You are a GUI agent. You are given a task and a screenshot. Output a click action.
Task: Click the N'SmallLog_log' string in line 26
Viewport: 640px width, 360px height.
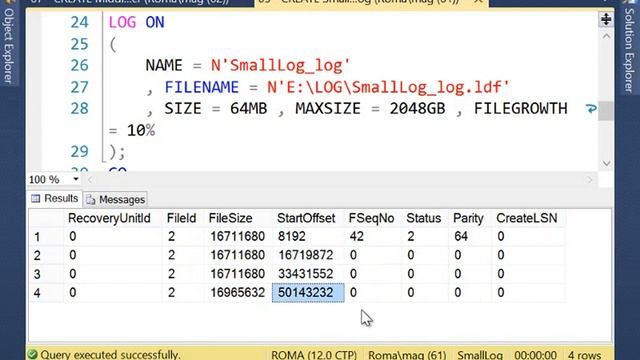tap(280, 66)
